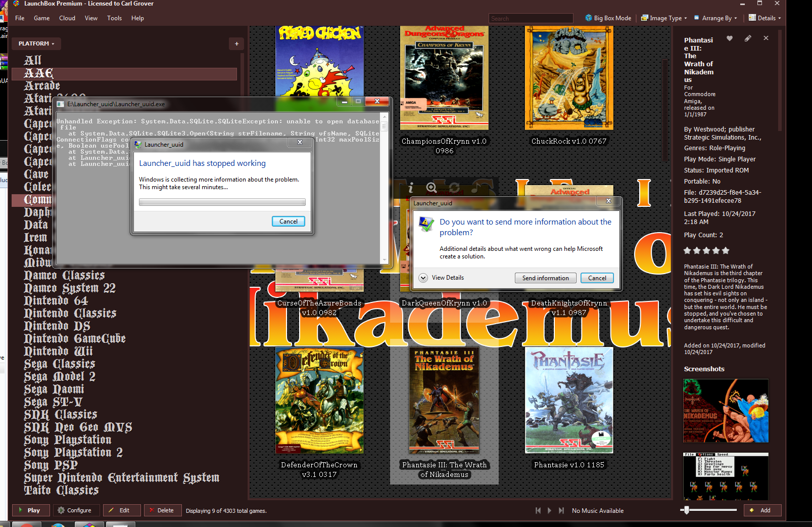This screenshot has width=812, height=527.
Task: Click the Add button at bottom right
Action: (762, 510)
